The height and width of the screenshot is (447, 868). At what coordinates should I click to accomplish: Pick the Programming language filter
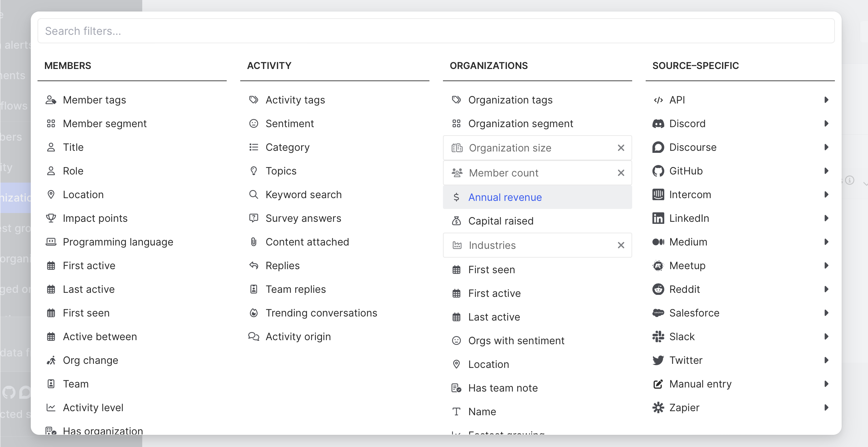coord(118,242)
